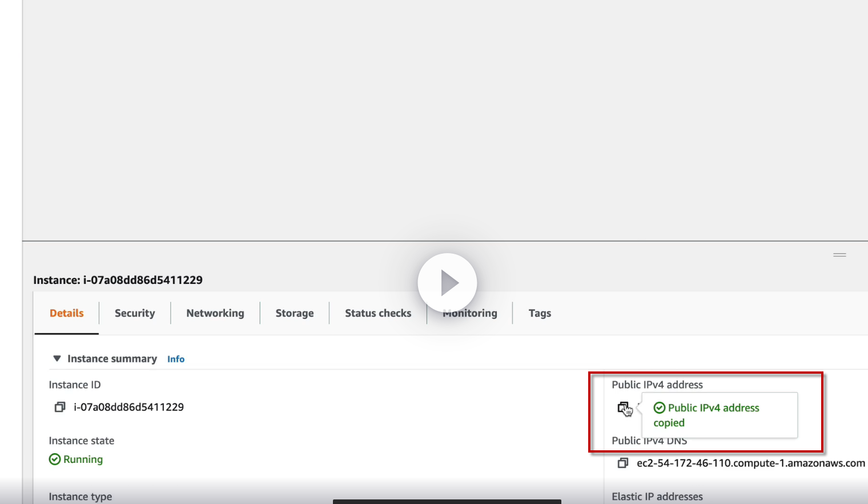The height and width of the screenshot is (504, 868).
Task: Open the Info link beside Instance summary
Action: [x=176, y=359]
